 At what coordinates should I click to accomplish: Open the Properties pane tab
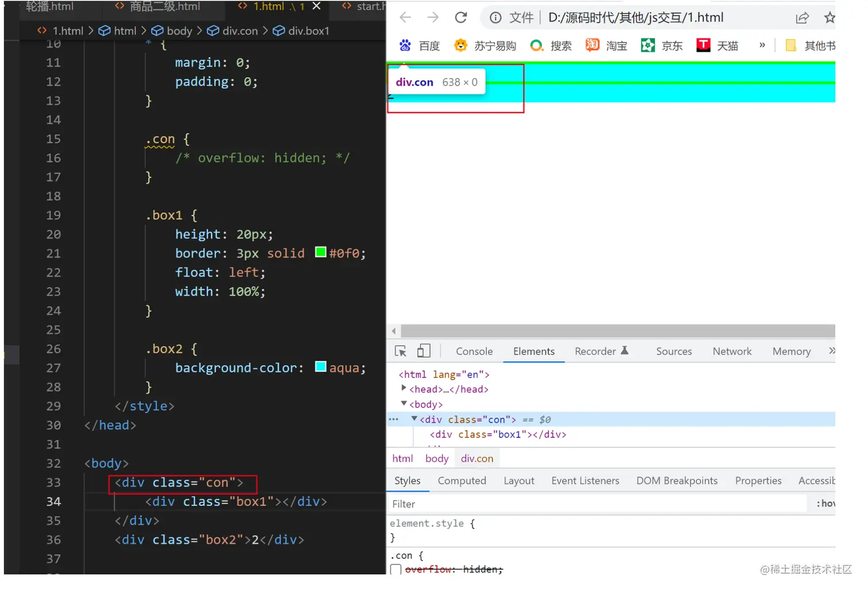pyautogui.click(x=758, y=481)
